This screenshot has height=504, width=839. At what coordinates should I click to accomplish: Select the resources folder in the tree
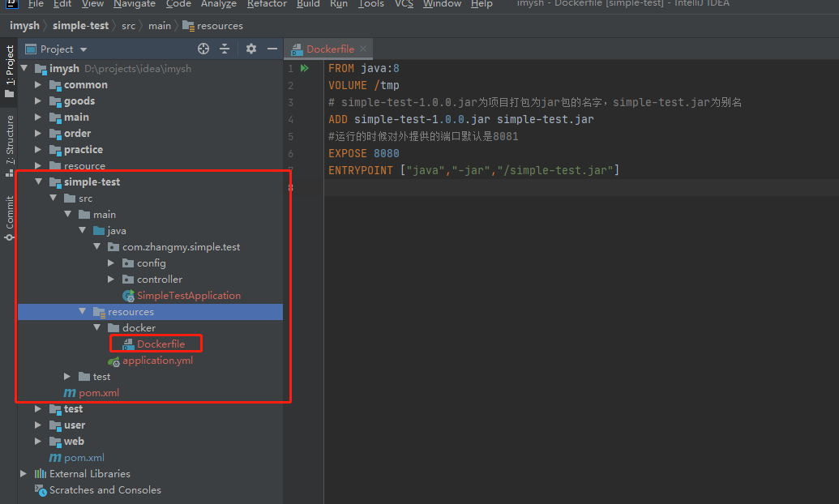click(x=150, y=311)
